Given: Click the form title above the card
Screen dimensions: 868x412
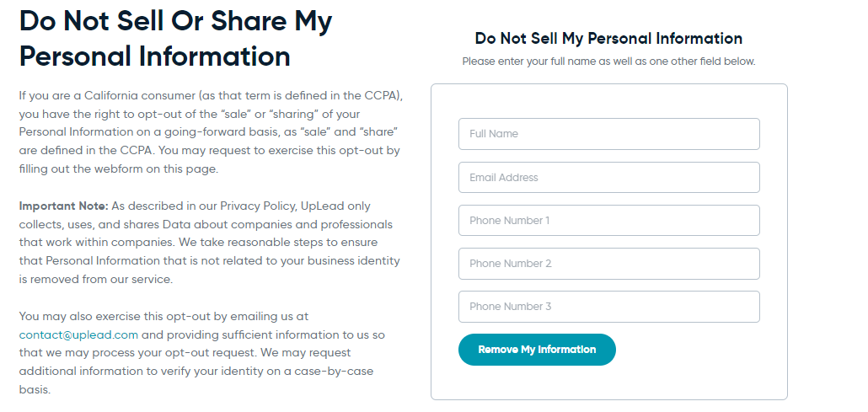Looking at the screenshot, I should pos(609,38).
